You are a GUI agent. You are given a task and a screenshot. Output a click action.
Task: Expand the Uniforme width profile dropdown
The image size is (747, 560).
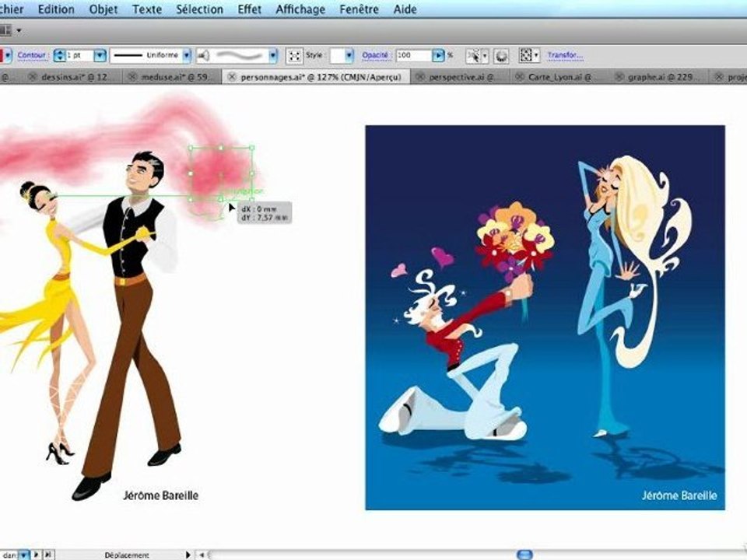[x=187, y=56]
